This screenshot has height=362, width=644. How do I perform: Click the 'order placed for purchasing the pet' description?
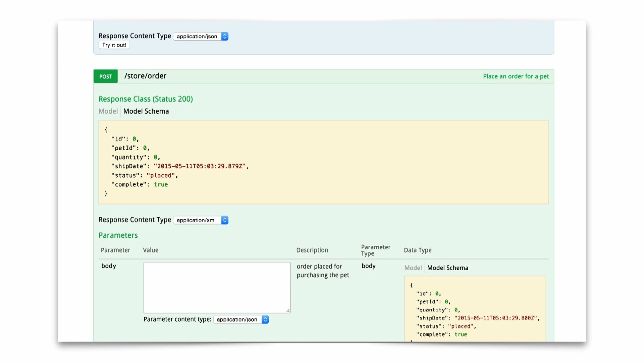tap(323, 271)
